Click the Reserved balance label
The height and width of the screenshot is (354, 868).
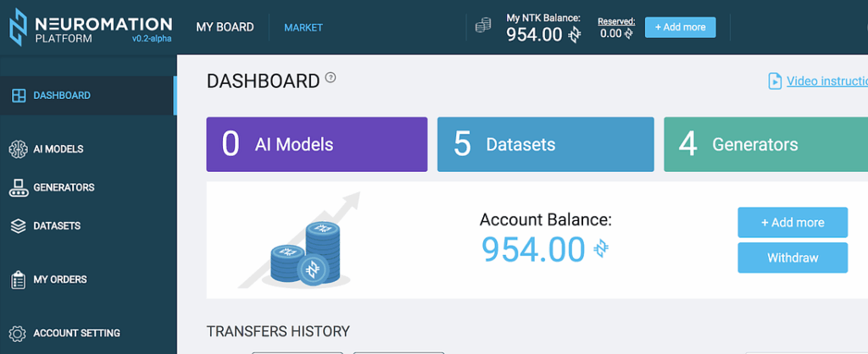615,21
